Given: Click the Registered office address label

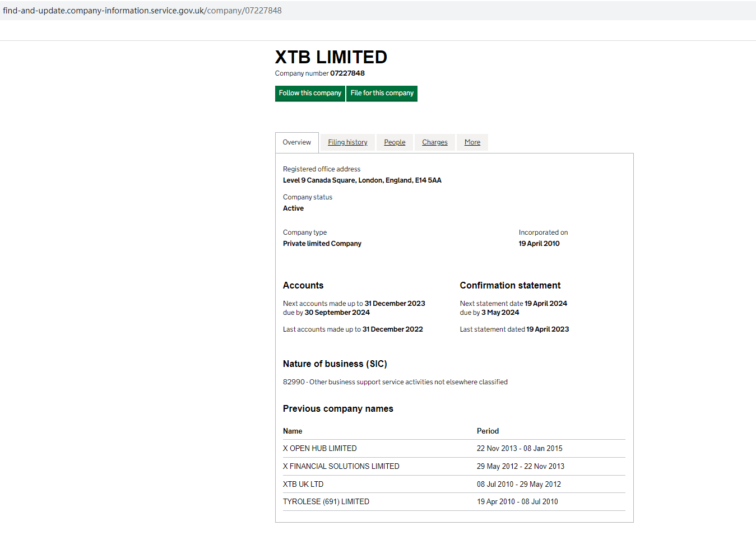Looking at the screenshot, I should [322, 169].
